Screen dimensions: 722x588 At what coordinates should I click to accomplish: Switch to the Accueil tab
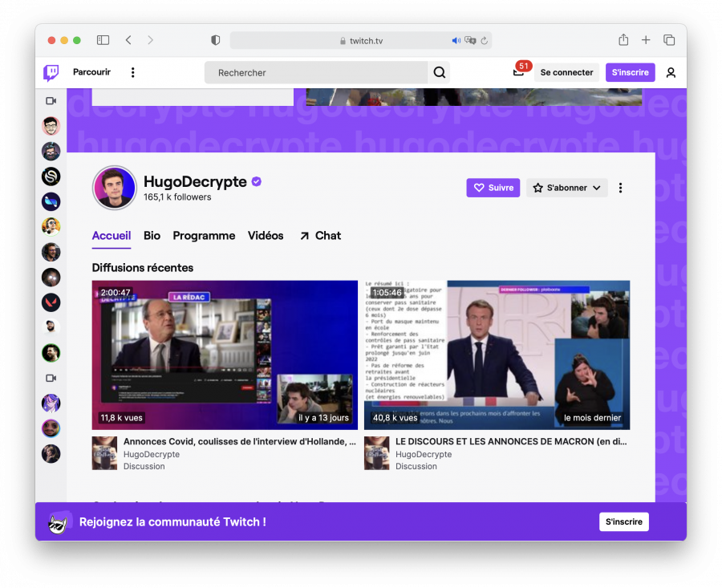click(112, 236)
